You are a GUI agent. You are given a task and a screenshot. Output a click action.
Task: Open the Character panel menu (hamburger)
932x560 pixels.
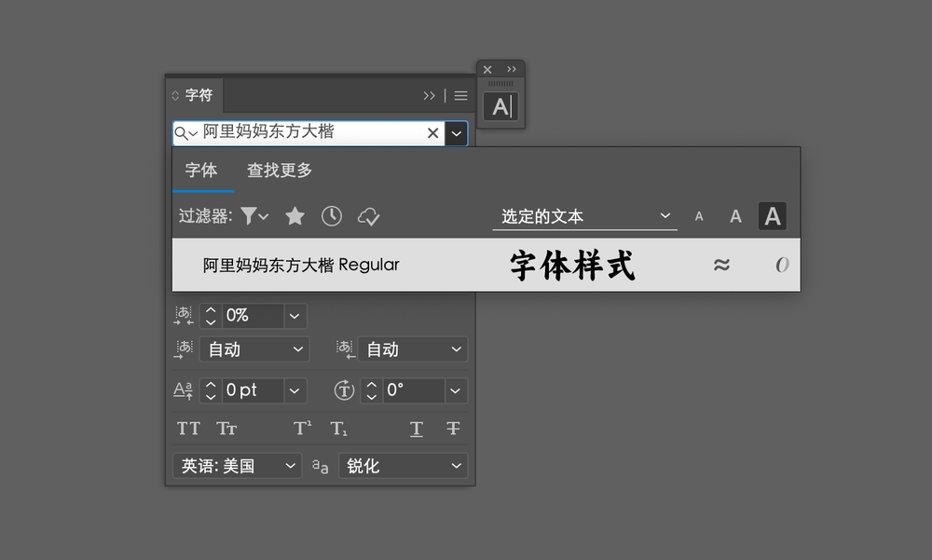coord(460,96)
